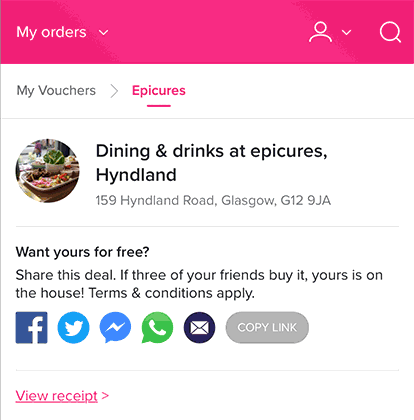Expand the My orders dropdown arrow

click(104, 33)
